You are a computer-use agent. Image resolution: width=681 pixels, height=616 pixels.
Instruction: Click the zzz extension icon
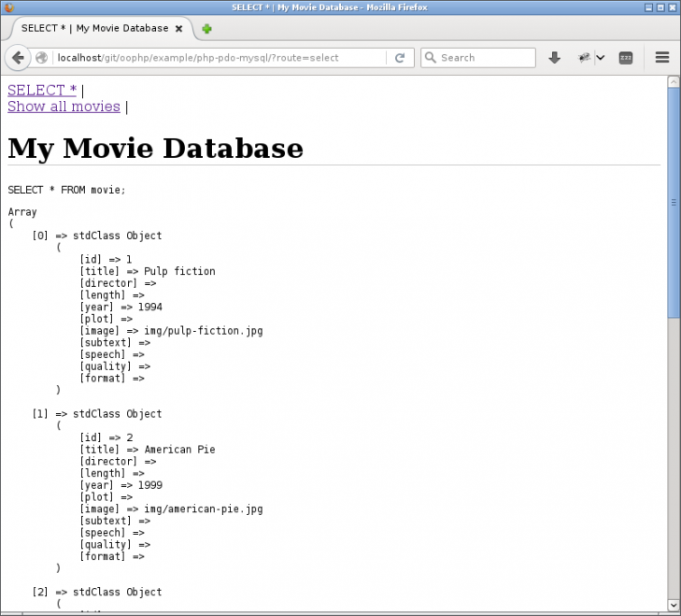(x=625, y=57)
